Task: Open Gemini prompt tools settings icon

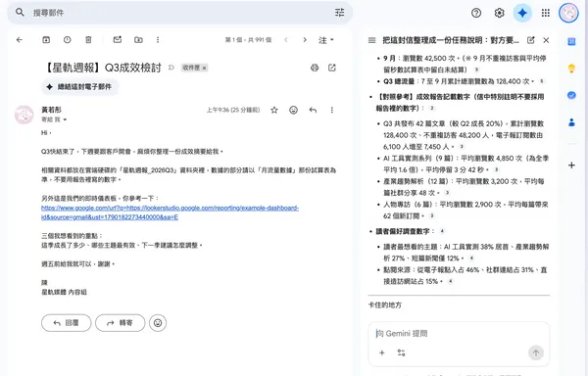Action: click(x=401, y=352)
